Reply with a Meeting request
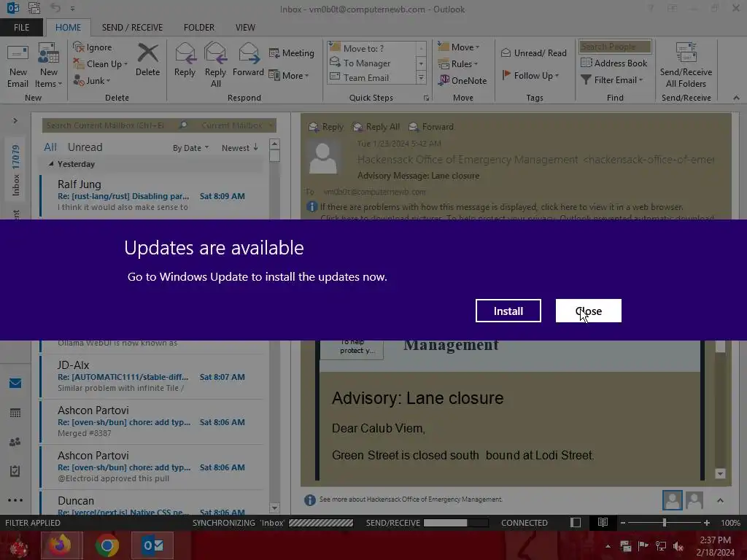747x560 pixels. [292, 52]
